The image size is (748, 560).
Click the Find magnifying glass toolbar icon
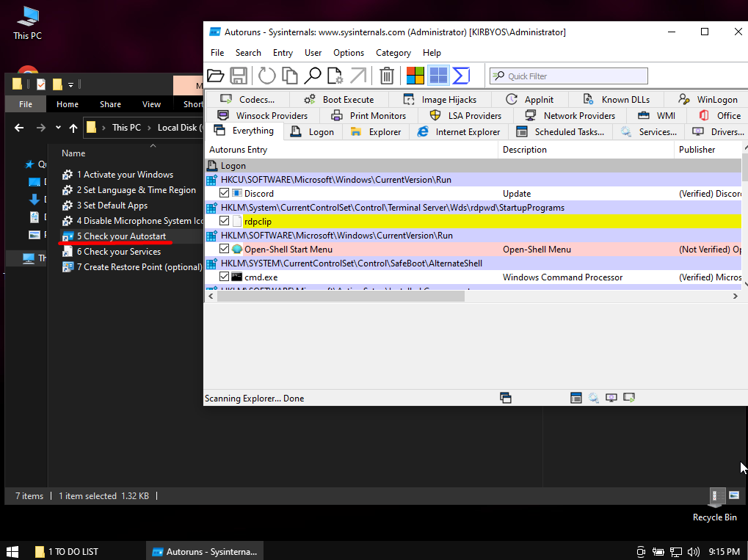coord(313,76)
